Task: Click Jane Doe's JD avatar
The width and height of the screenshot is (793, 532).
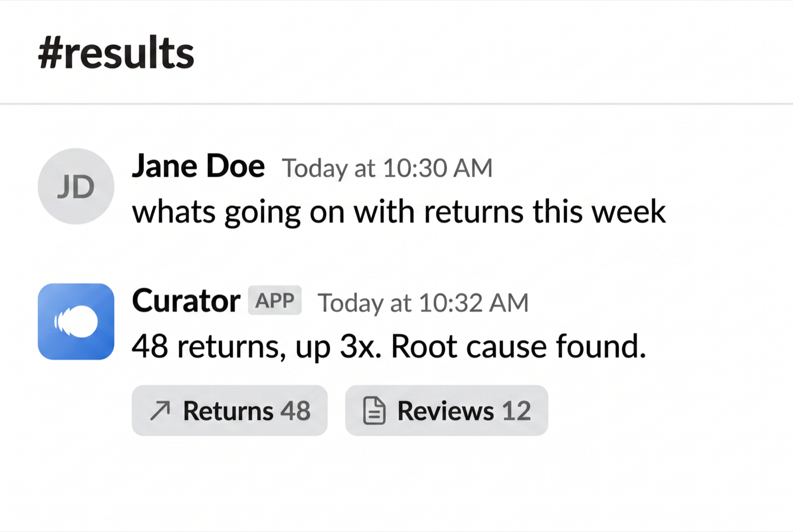Action: coord(76,186)
